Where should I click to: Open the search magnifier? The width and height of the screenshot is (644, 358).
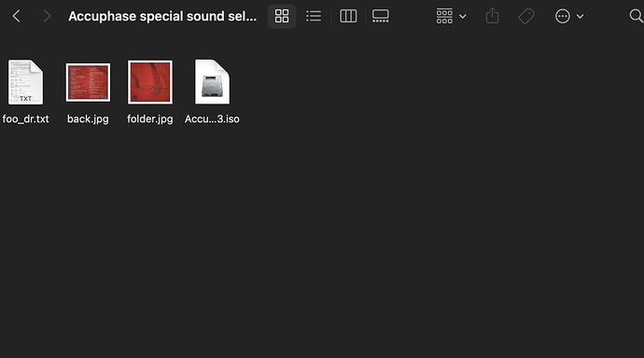(636, 17)
